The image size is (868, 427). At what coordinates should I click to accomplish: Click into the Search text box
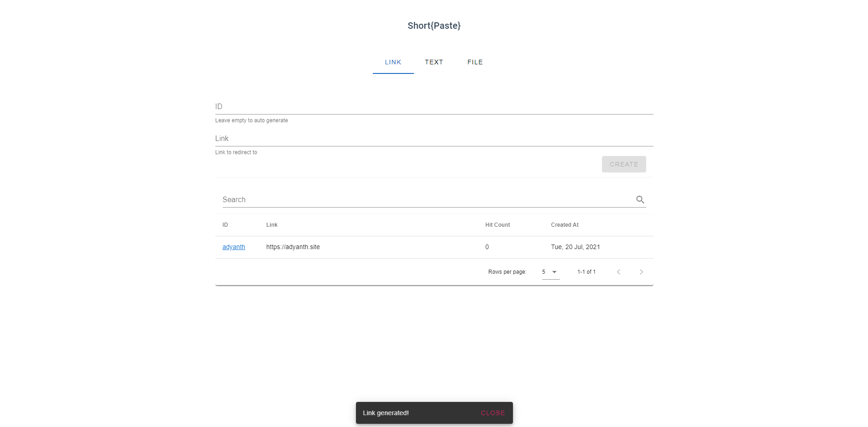tap(427, 200)
